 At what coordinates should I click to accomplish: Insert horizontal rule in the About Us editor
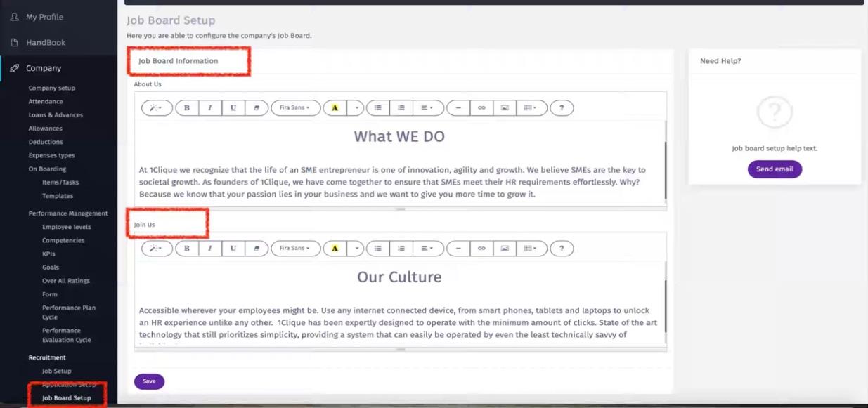point(458,108)
